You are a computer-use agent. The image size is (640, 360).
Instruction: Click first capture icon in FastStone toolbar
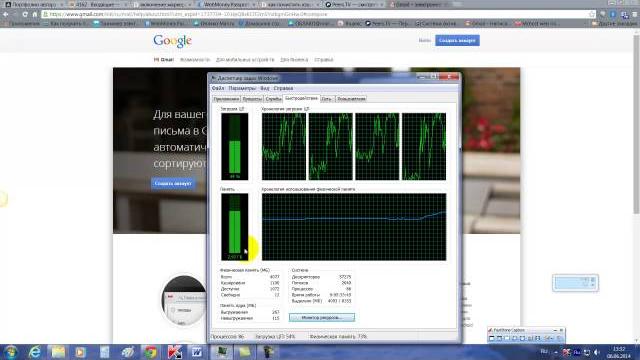491,338
